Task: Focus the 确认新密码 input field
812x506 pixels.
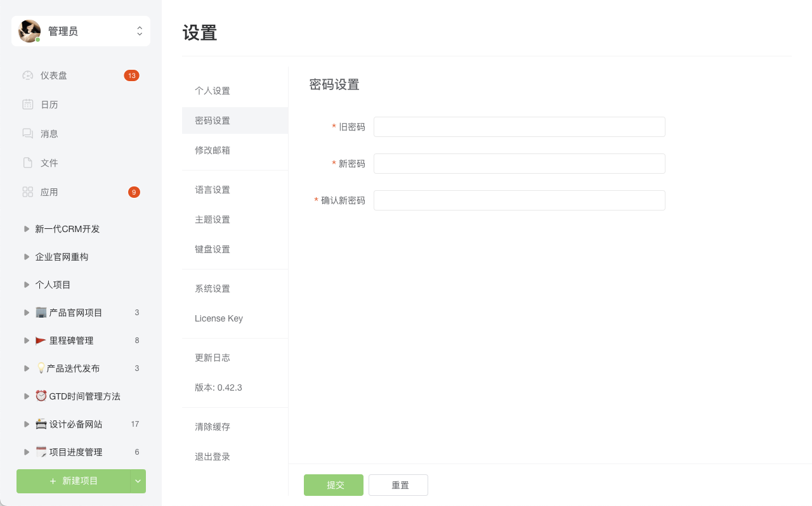Action: (520, 200)
